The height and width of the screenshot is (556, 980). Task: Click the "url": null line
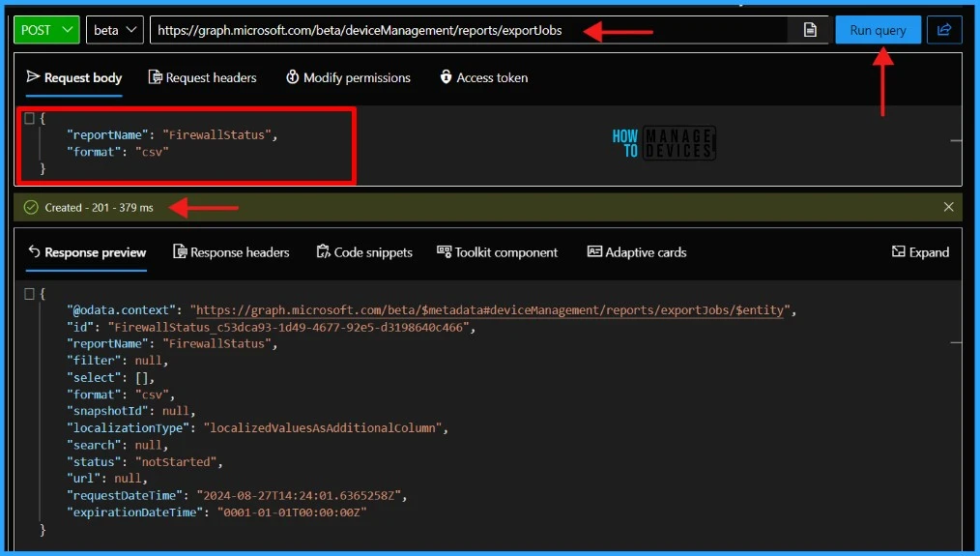pos(107,479)
